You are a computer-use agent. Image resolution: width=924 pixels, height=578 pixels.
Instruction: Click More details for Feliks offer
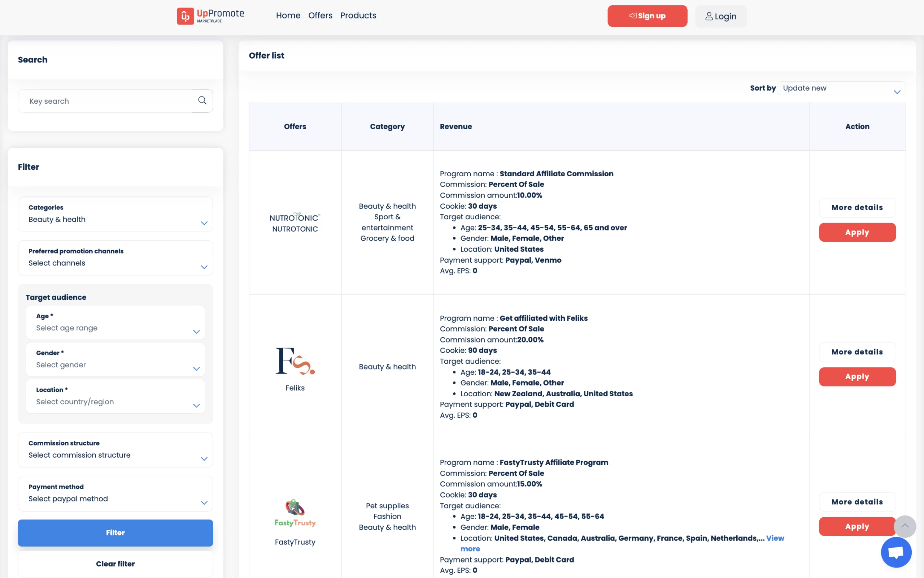(x=857, y=352)
